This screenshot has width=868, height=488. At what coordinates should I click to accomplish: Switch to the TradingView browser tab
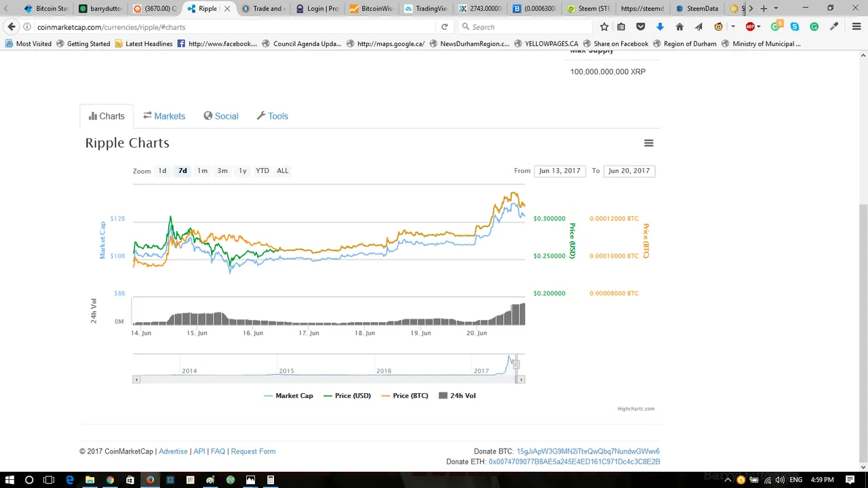point(426,9)
